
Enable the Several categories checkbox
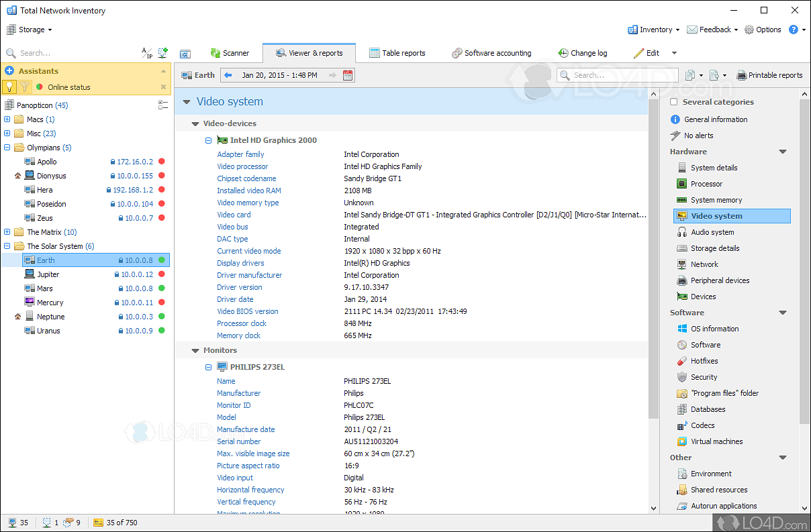pyautogui.click(x=674, y=102)
